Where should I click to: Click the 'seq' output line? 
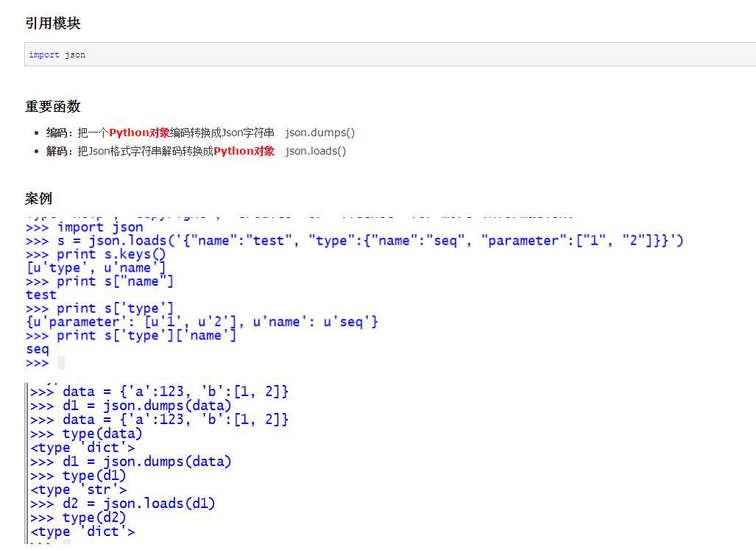[38, 349]
